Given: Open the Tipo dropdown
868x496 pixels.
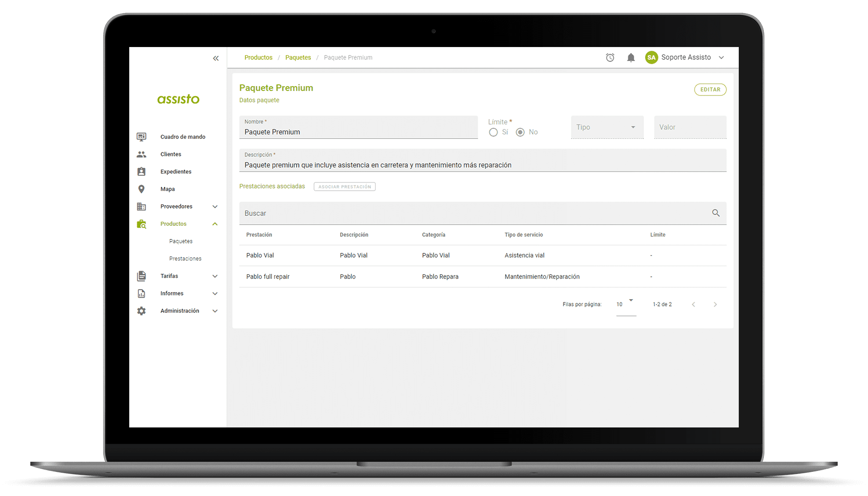Looking at the screenshot, I should click(607, 127).
